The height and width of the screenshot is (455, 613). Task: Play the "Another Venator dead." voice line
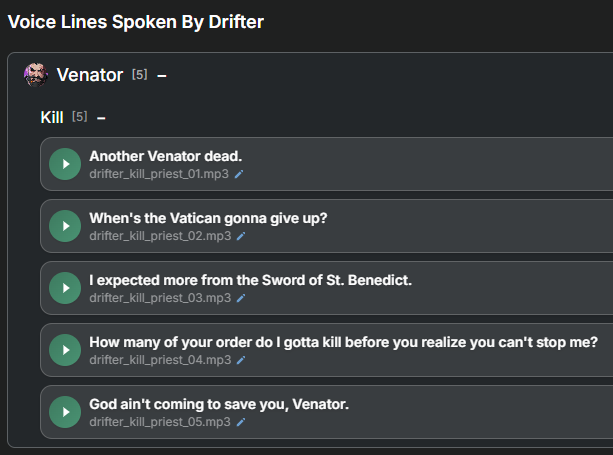pos(65,164)
